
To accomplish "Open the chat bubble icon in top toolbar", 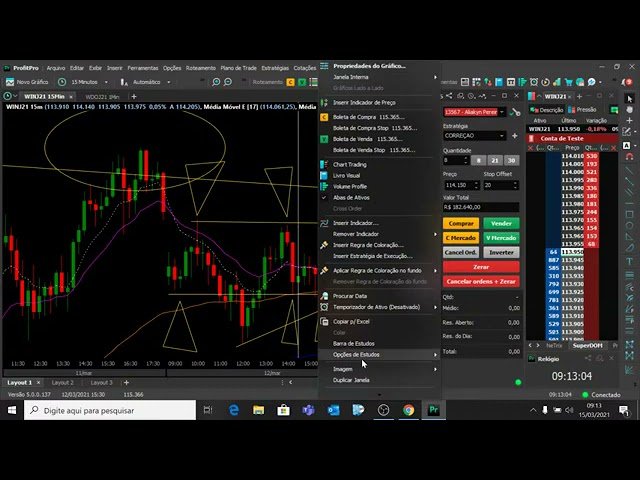I will [591, 82].
